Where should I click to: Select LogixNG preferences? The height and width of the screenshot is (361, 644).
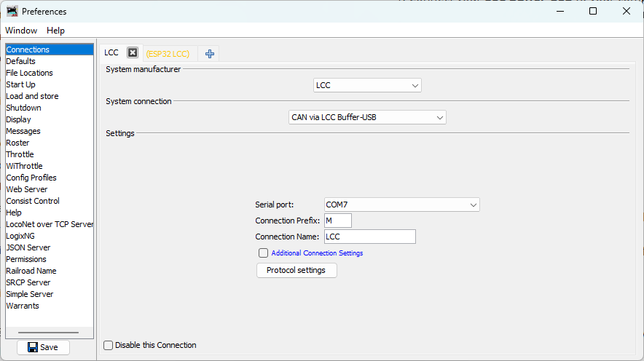50,236
